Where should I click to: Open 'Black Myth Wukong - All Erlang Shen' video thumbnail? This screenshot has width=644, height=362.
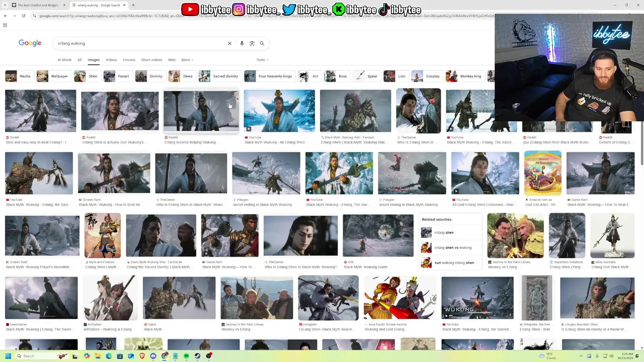[x=279, y=111]
